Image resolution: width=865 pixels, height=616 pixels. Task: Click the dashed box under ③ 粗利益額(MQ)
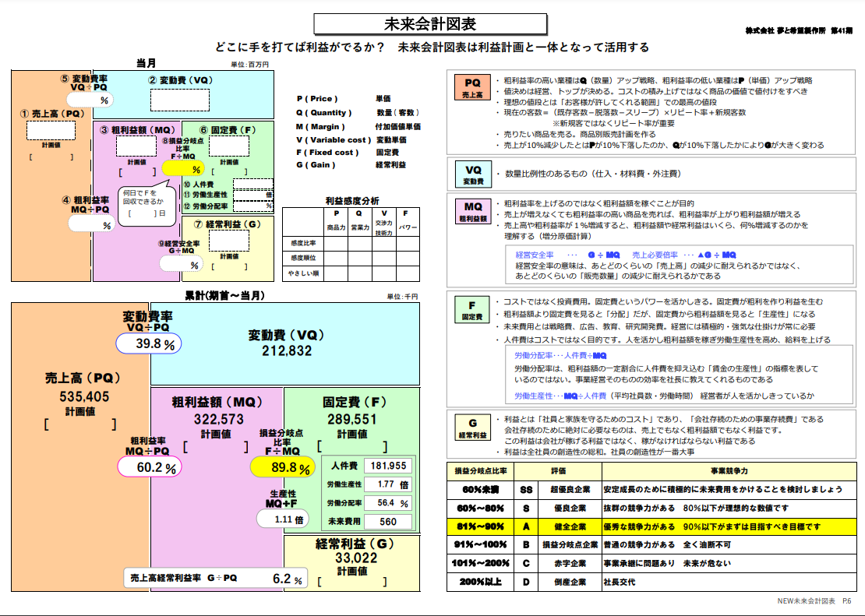[136, 146]
